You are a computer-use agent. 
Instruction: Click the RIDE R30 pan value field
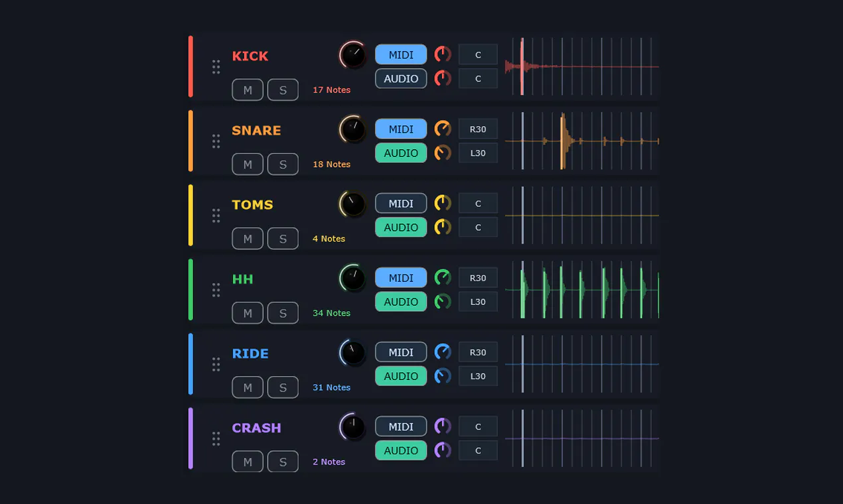pyautogui.click(x=478, y=352)
